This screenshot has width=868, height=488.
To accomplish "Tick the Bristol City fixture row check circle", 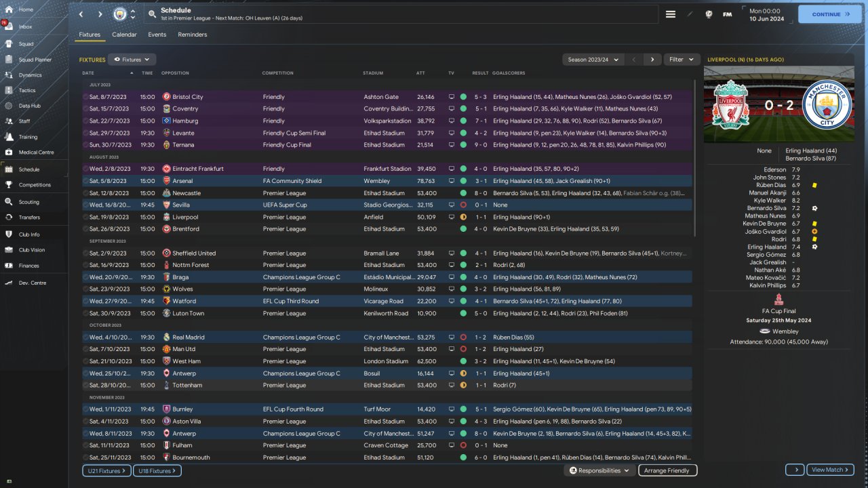I will [x=85, y=97].
